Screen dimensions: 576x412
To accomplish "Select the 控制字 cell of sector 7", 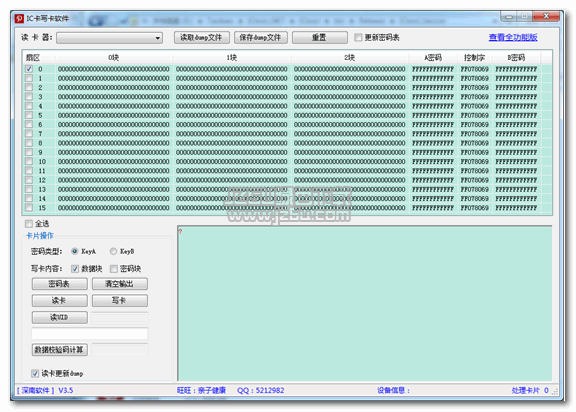I will click(475, 133).
